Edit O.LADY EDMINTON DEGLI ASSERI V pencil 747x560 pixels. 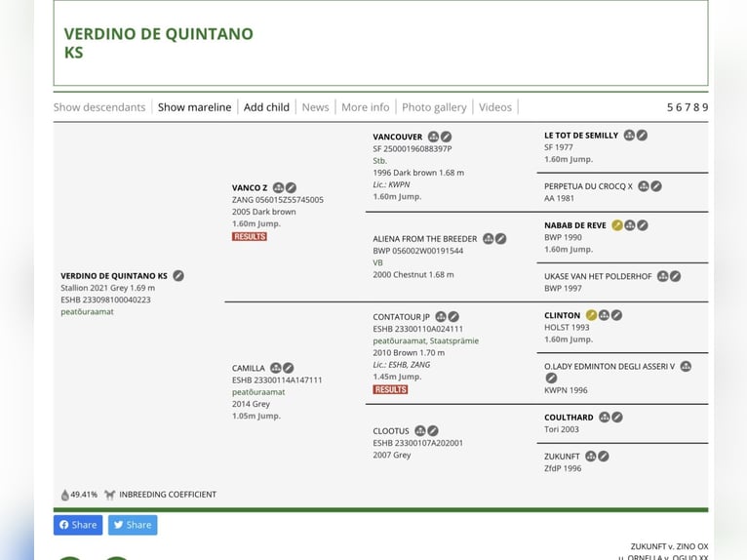[x=551, y=379]
